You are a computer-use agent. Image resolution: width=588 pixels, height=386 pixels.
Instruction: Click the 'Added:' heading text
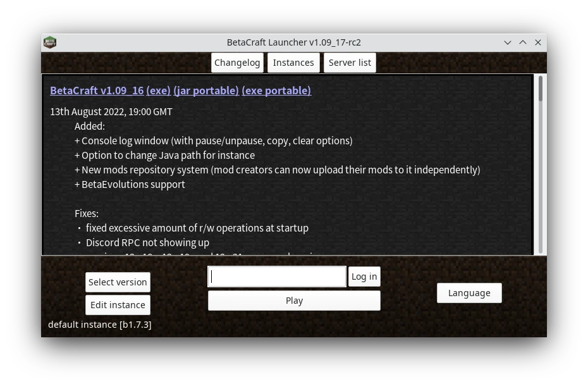[x=90, y=126]
